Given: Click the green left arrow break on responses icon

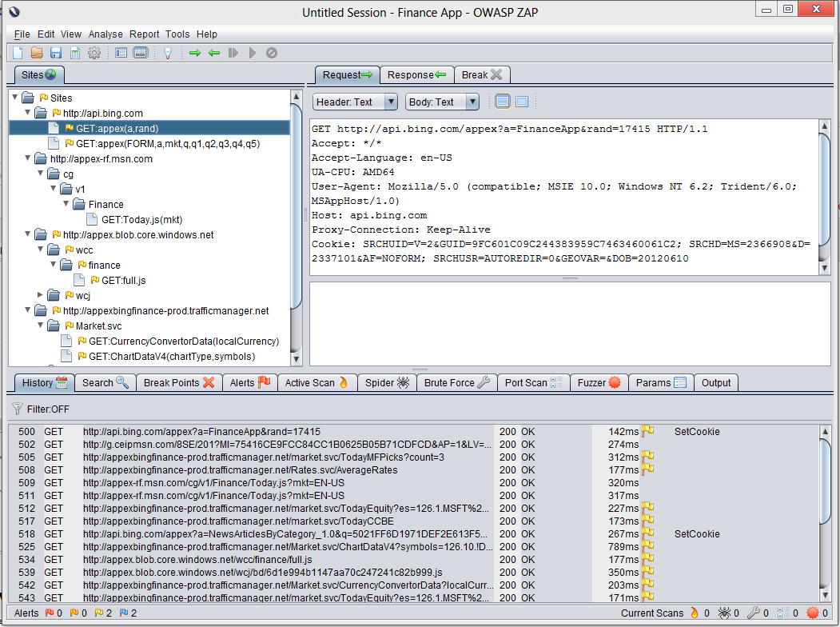Looking at the screenshot, I should 214,53.
